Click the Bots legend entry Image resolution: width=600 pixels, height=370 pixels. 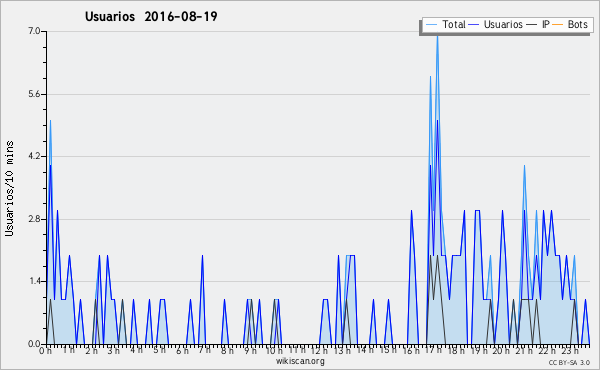tap(570, 24)
